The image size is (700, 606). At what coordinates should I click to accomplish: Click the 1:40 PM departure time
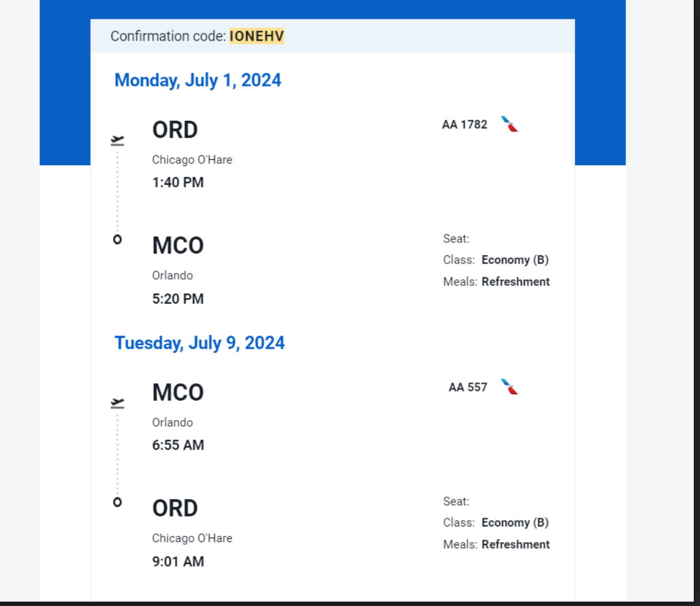click(x=178, y=182)
